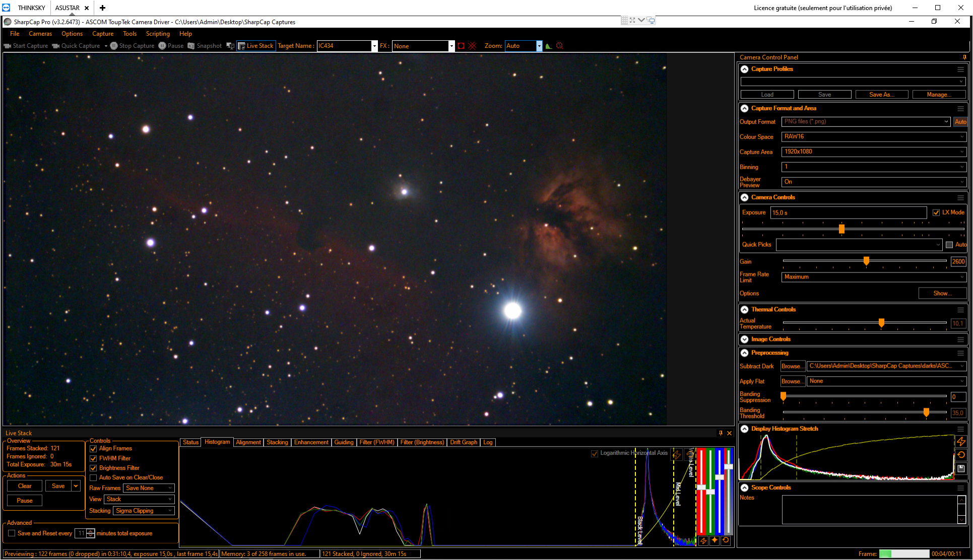Switch to the Filter (FWHM) tab
The height and width of the screenshot is (560, 973).
(x=377, y=442)
